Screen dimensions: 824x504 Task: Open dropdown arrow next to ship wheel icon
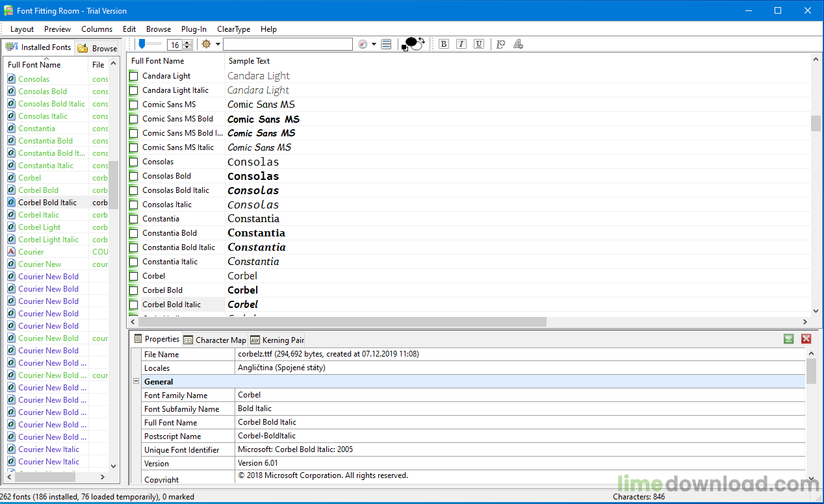(x=218, y=44)
